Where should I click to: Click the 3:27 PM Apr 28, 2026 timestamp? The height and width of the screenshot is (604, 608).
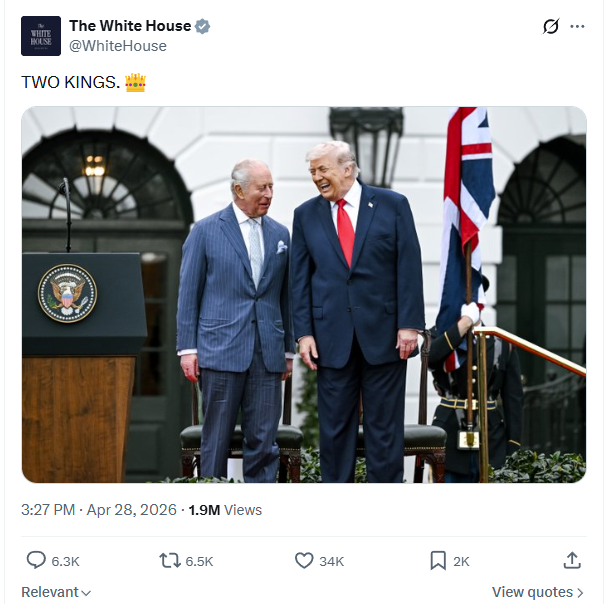pyautogui.click(x=98, y=510)
